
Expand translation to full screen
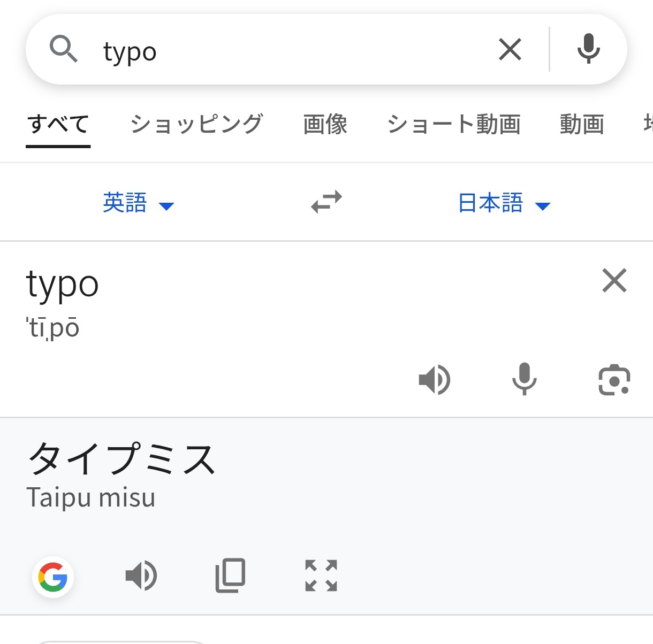(x=321, y=576)
